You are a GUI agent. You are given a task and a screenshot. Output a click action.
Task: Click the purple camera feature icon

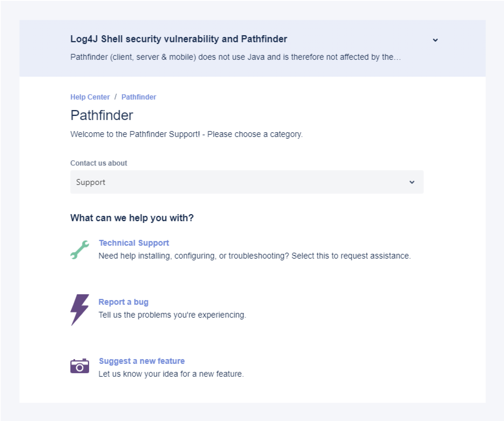80,366
